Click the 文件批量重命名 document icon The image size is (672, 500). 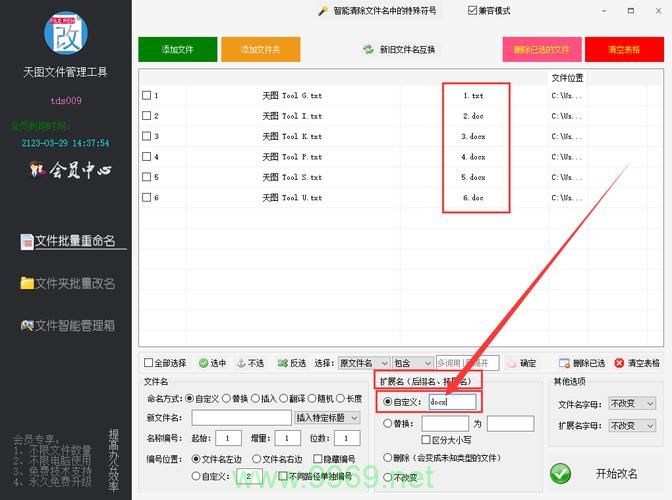point(27,242)
